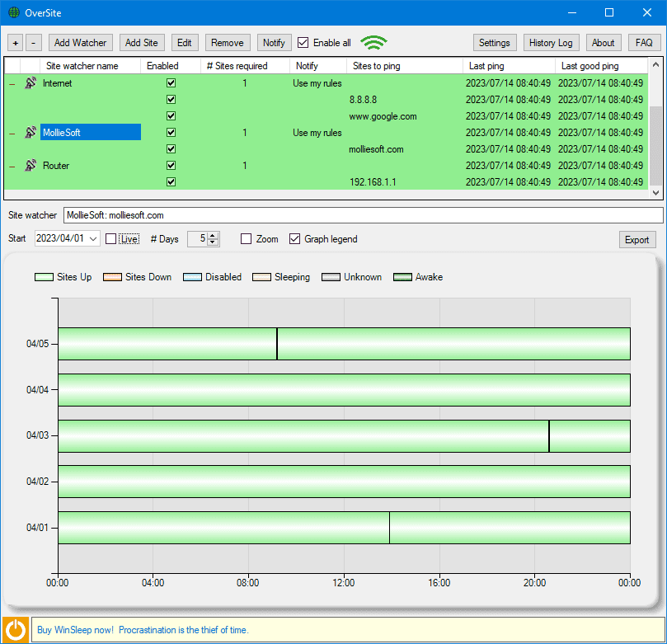Viewport: 667px width, 644px height.
Task: Click the 04/05 bar status change marker
Action: pyautogui.click(x=277, y=344)
